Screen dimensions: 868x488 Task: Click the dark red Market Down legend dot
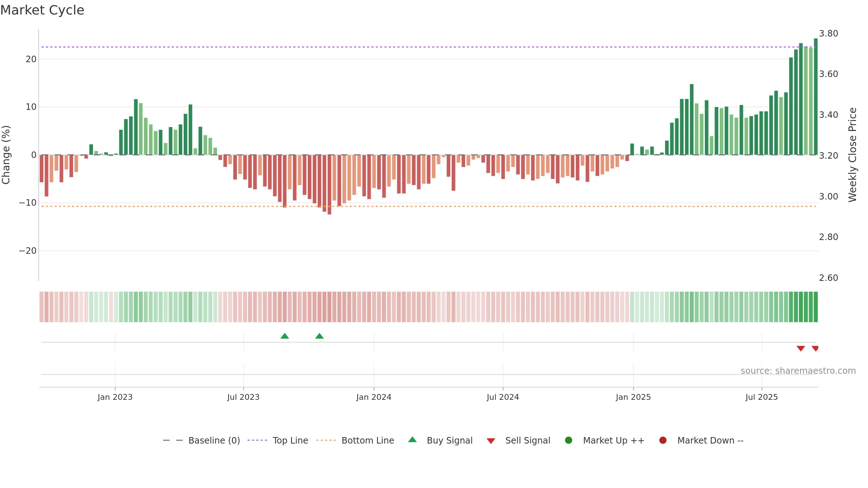click(663, 440)
